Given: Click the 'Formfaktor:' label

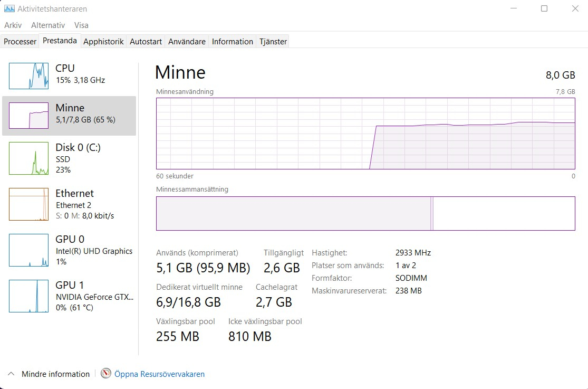Looking at the screenshot, I should (332, 278).
